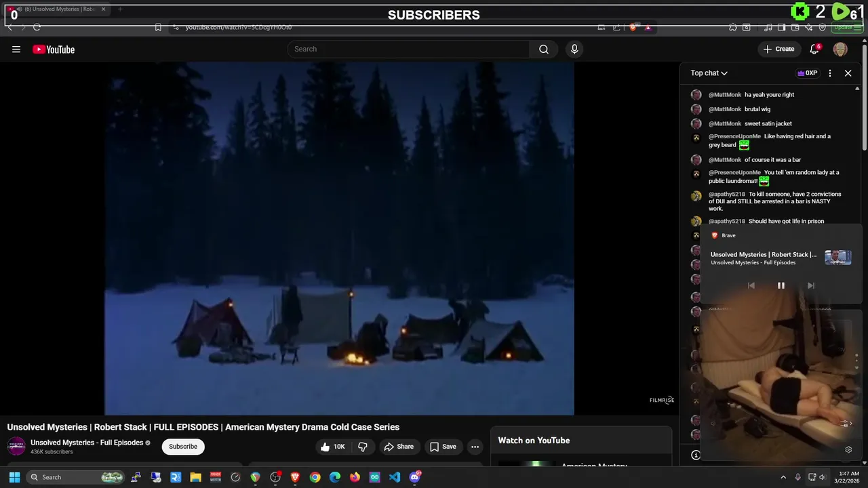Click the 0XP channel points badge
868x488 pixels.
[807, 73]
